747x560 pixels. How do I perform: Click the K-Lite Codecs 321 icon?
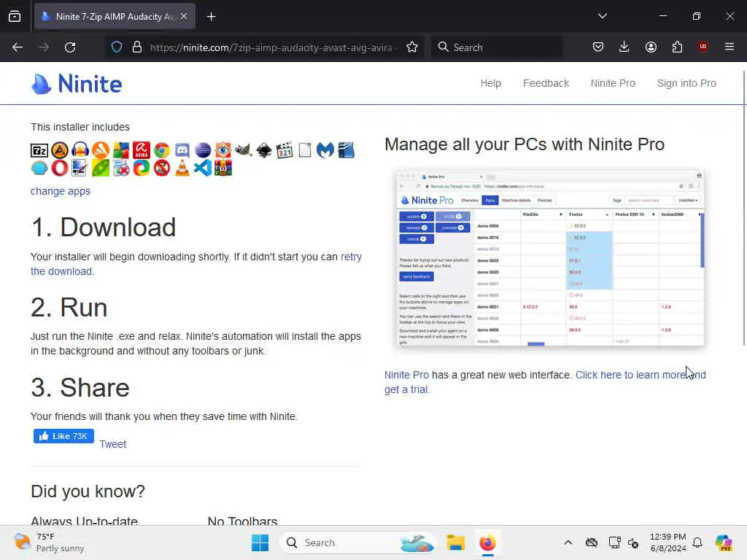(285, 150)
